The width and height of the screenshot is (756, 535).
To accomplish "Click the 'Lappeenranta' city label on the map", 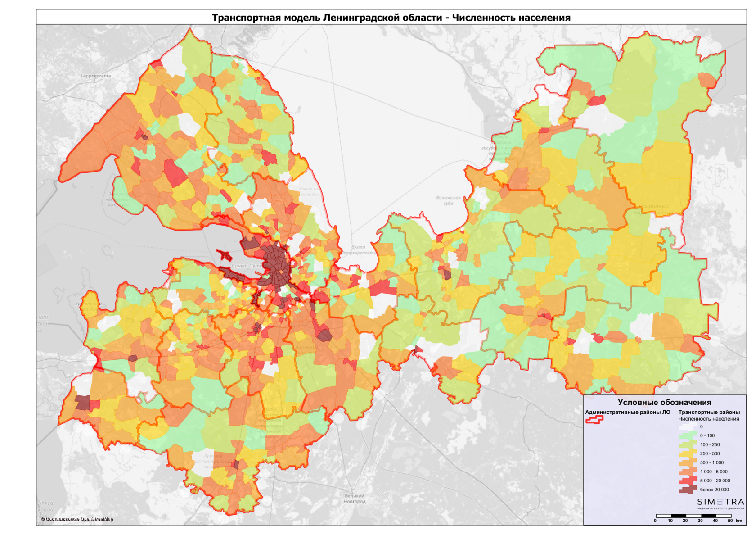I will point(95,76).
